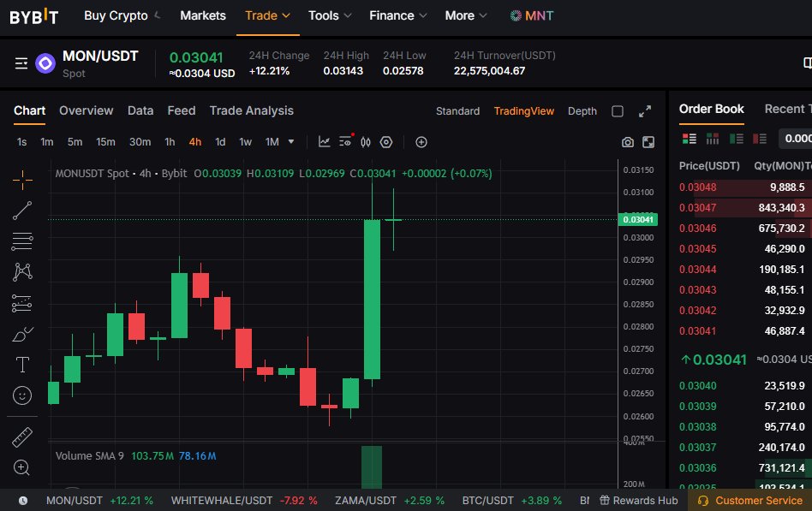The width and height of the screenshot is (812, 511).
Task: Switch to the Recent Trades tab
Action: click(788, 109)
